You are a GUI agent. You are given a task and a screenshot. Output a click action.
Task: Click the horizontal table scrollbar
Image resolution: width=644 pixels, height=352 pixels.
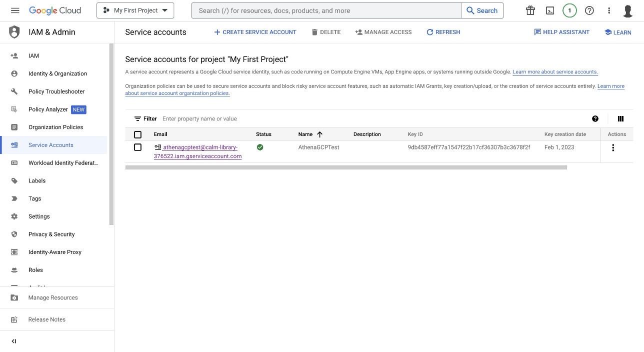(x=346, y=167)
